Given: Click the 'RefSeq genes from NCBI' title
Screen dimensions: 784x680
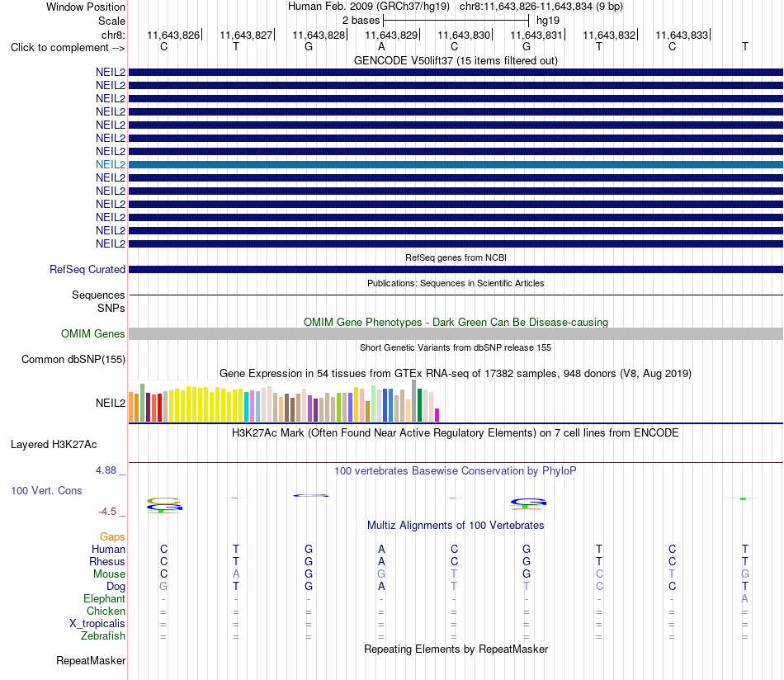Looking at the screenshot, I should (x=456, y=257).
